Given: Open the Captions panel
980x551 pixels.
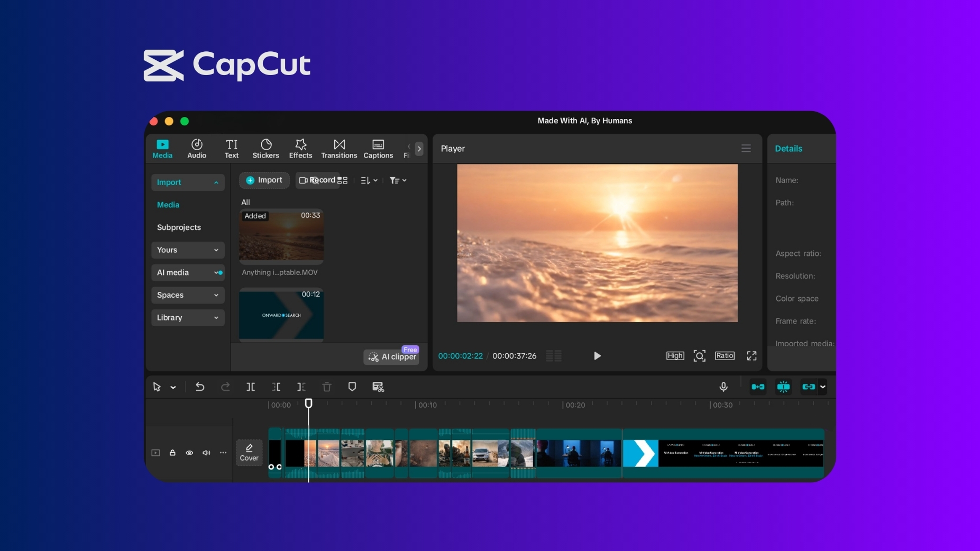Looking at the screenshot, I should click(378, 149).
